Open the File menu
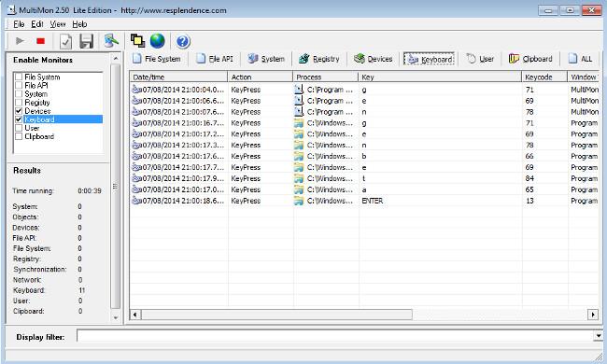 [x=19, y=24]
